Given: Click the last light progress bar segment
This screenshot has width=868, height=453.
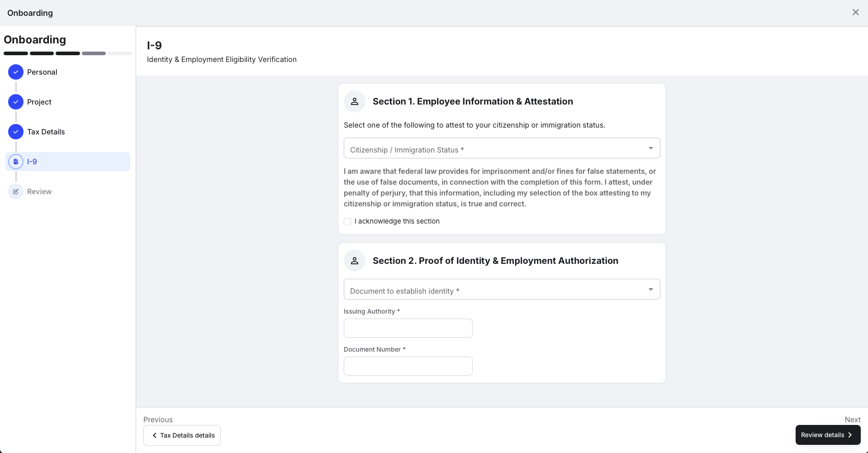Looking at the screenshot, I should tap(120, 53).
